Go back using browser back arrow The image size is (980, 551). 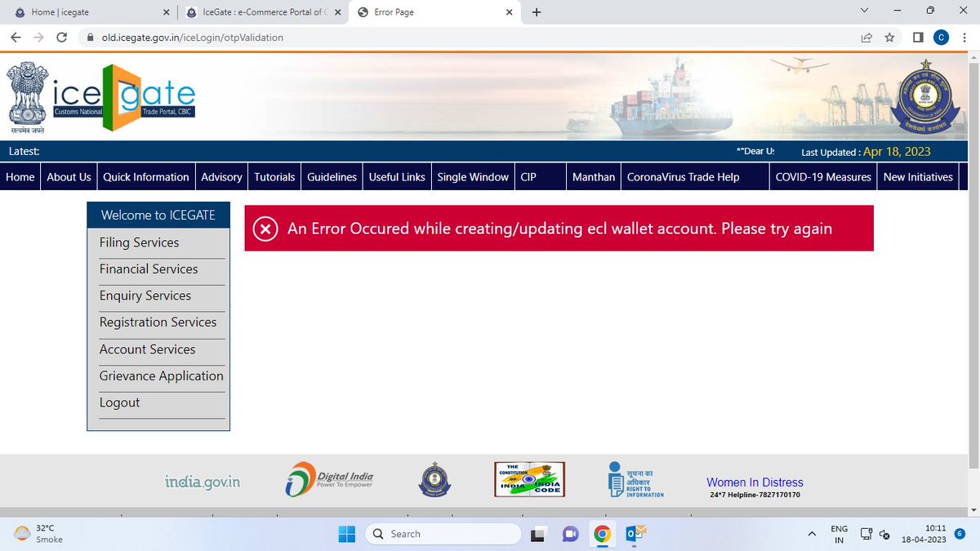tap(16, 38)
